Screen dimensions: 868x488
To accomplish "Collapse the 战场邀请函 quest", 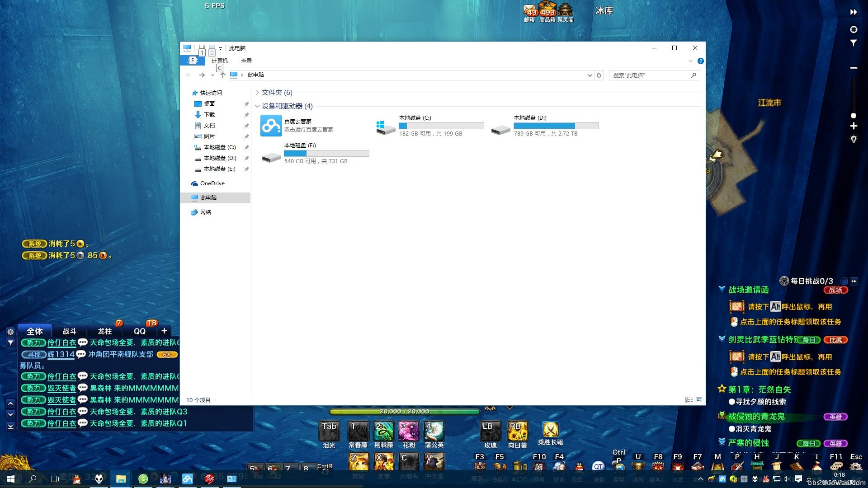I will (722, 289).
